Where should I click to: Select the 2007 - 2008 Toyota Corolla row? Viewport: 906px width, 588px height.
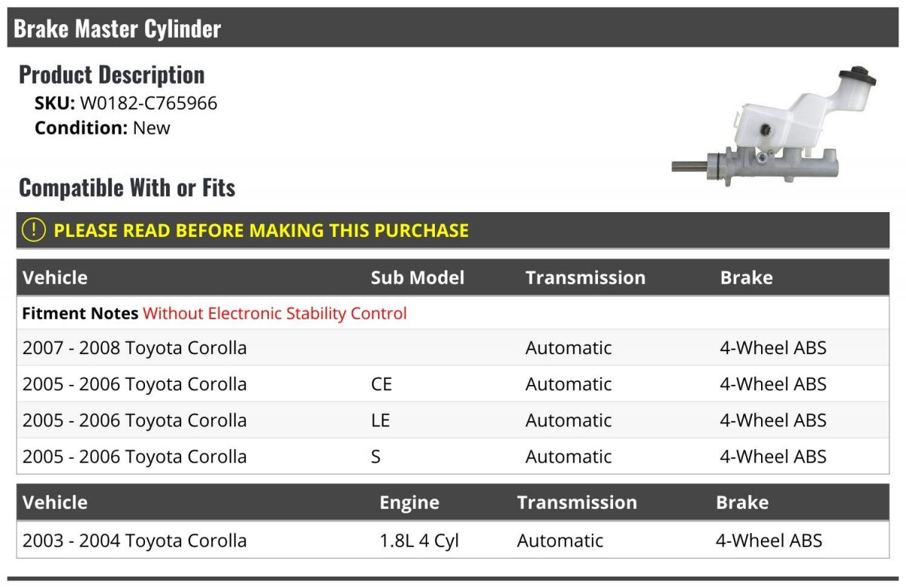pyautogui.click(x=453, y=348)
